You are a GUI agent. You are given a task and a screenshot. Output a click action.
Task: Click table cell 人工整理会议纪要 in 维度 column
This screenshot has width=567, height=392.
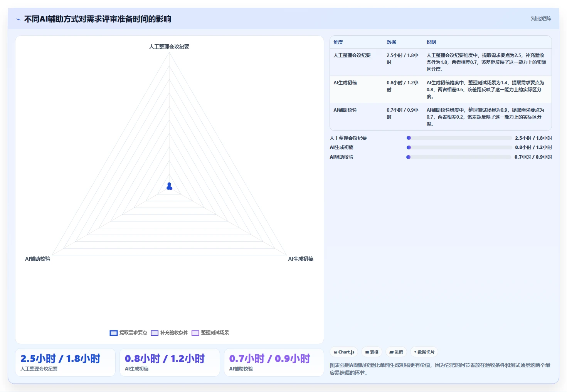click(x=352, y=55)
